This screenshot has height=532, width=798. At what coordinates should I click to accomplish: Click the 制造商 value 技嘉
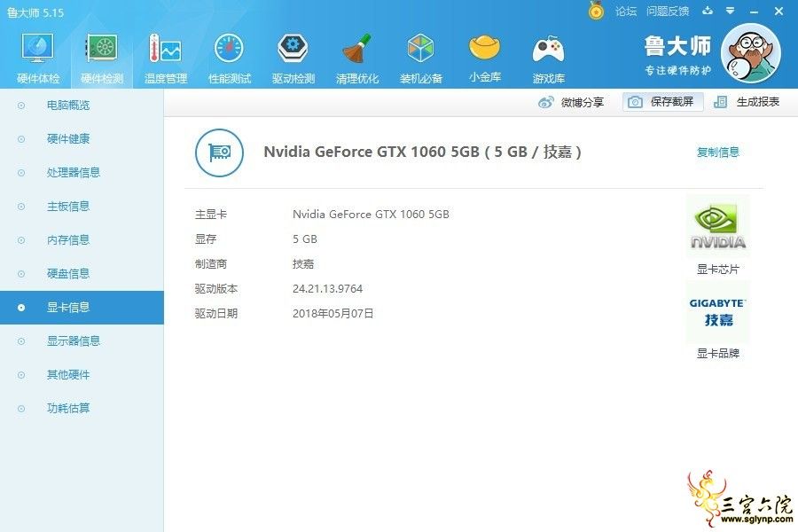pos(303,264)
